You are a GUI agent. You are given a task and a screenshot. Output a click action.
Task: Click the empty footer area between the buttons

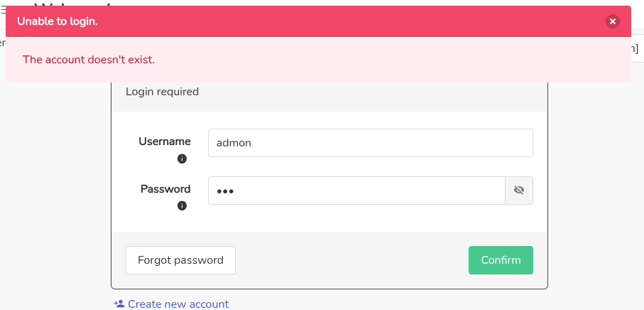click(x=351, y=260)
